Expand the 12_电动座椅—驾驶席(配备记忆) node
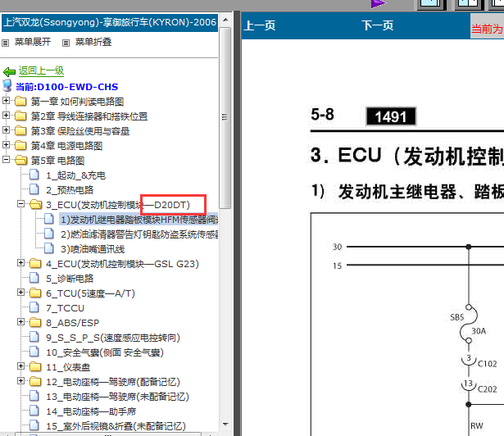 [20, 381]
